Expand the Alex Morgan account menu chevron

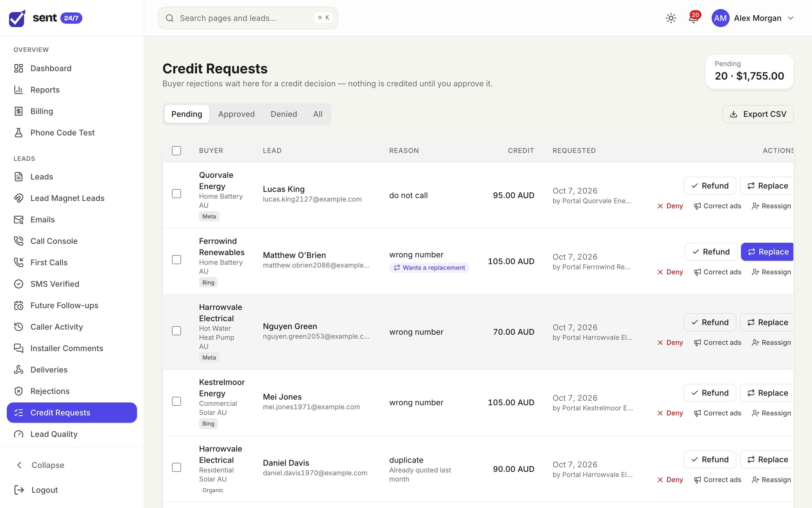pos(791,18)
